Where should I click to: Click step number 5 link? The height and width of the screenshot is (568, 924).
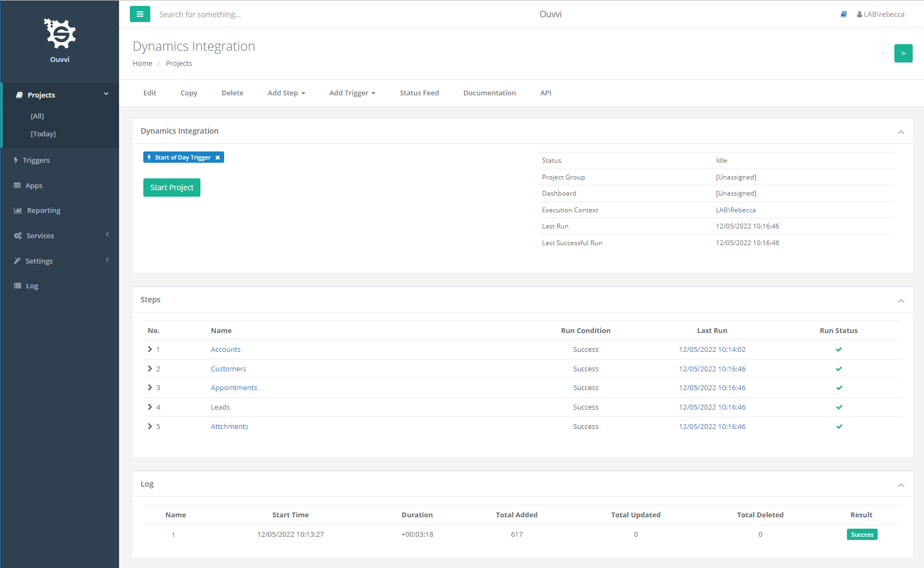158,426
